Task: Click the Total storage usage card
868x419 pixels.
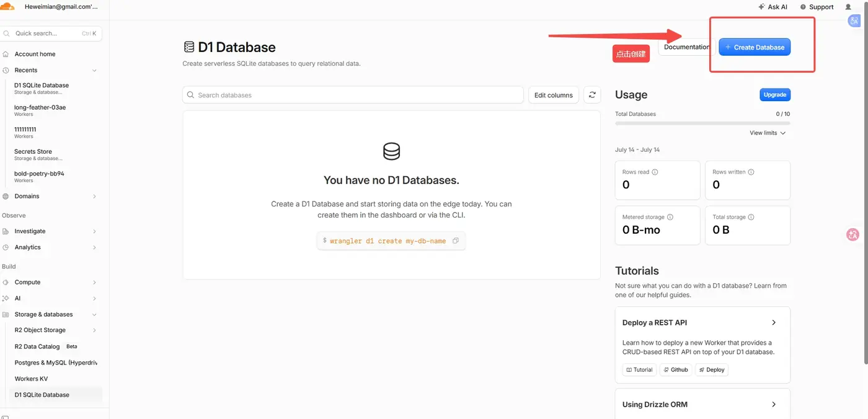Action: (748, 225)
